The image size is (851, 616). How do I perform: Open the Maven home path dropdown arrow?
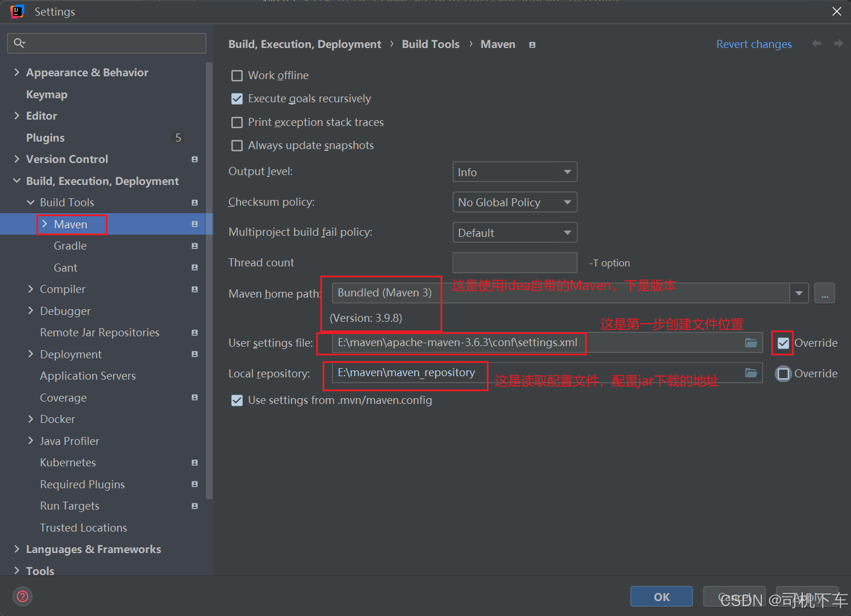[799, 293]
